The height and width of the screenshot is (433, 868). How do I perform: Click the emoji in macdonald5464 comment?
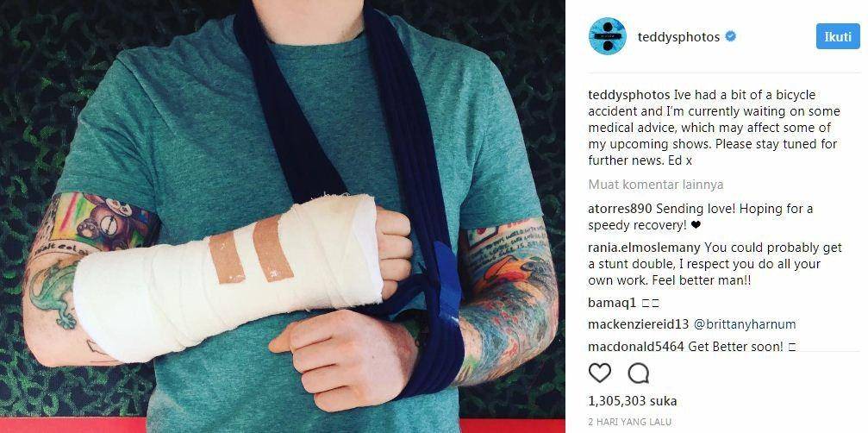[792, 347]
